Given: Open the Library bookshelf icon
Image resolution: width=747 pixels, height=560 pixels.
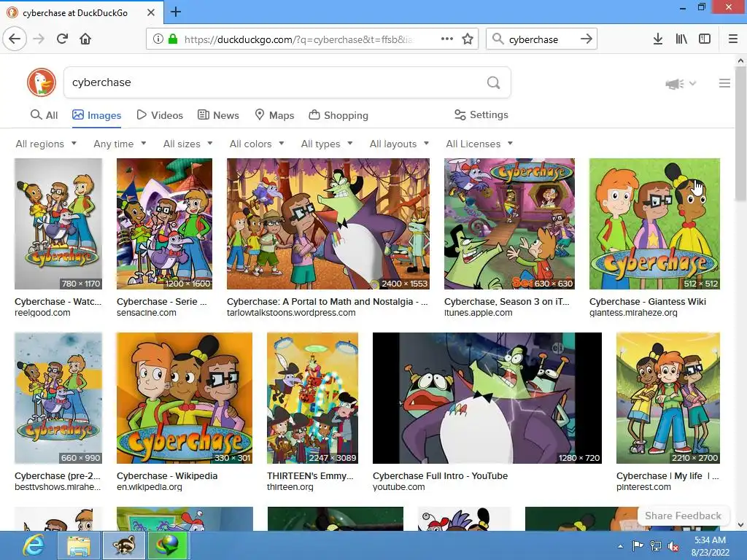Looking at the screenshot, I should (x=681, y=39).
